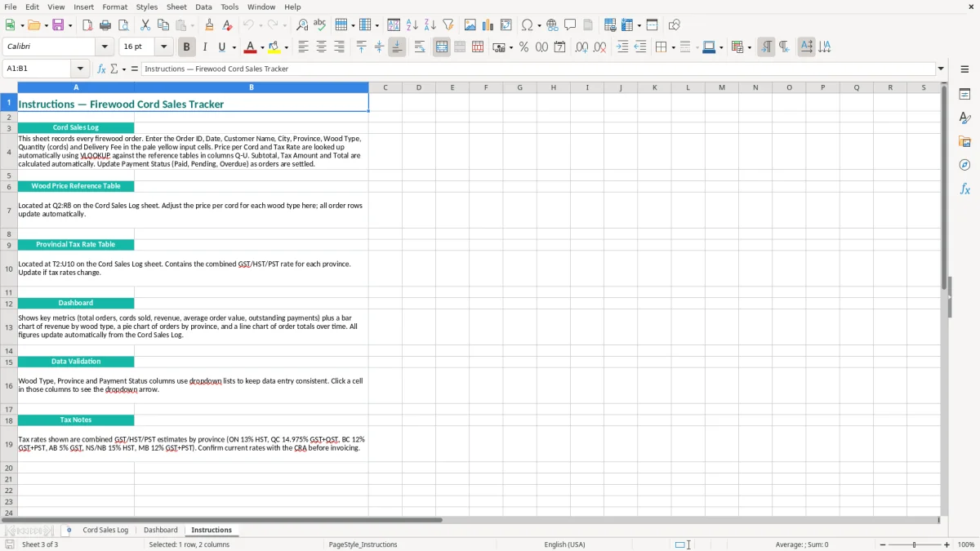This screenshot has height=551, width=980.
Task: Open the Data menu
Action: pos(204,7)
